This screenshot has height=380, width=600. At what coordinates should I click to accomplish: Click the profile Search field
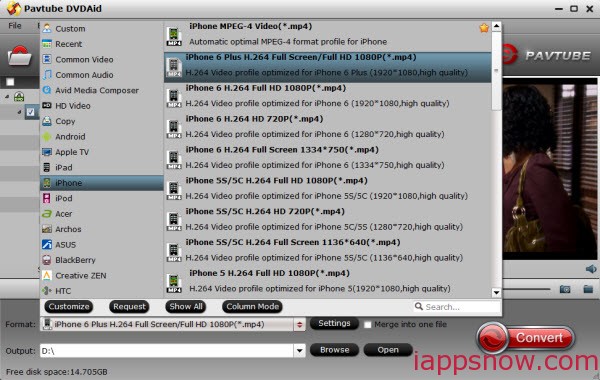coord(457,307)
